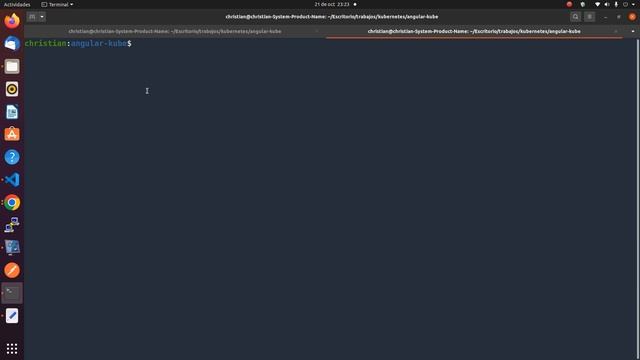Maximize the terminal window
Screen dimensions: 640x360
click(619, 17)
